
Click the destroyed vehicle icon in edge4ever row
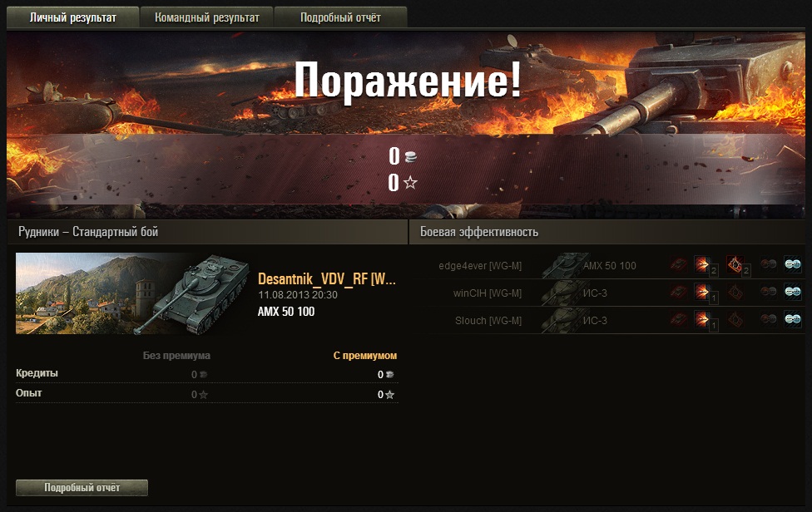coord(678,265)
